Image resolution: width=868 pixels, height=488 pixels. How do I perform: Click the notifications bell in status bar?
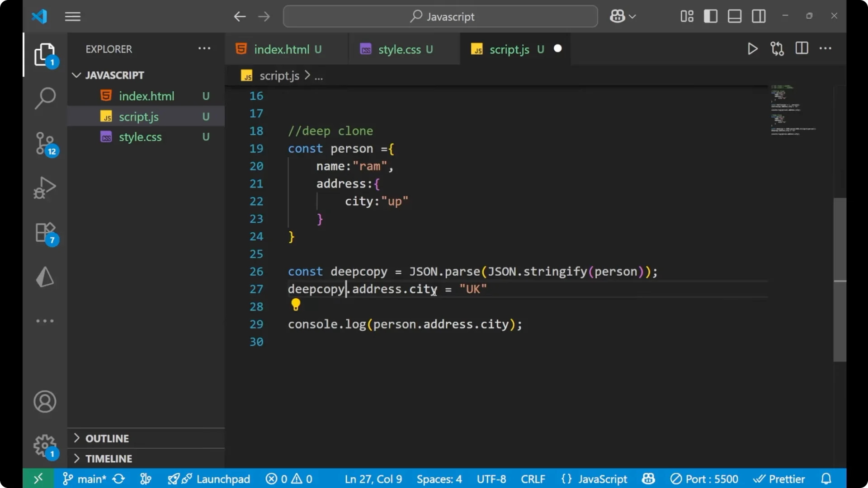[x=826, y=479]
